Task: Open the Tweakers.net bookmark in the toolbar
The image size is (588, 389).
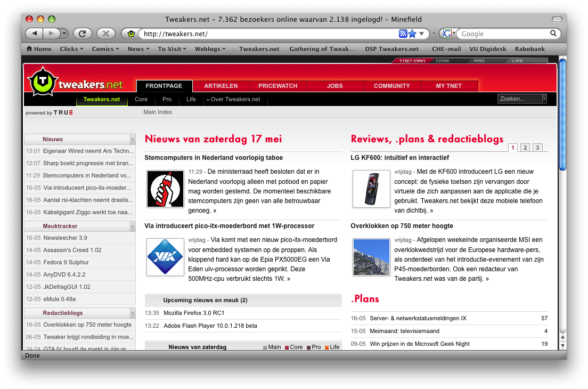Action: tap(259, 49)
